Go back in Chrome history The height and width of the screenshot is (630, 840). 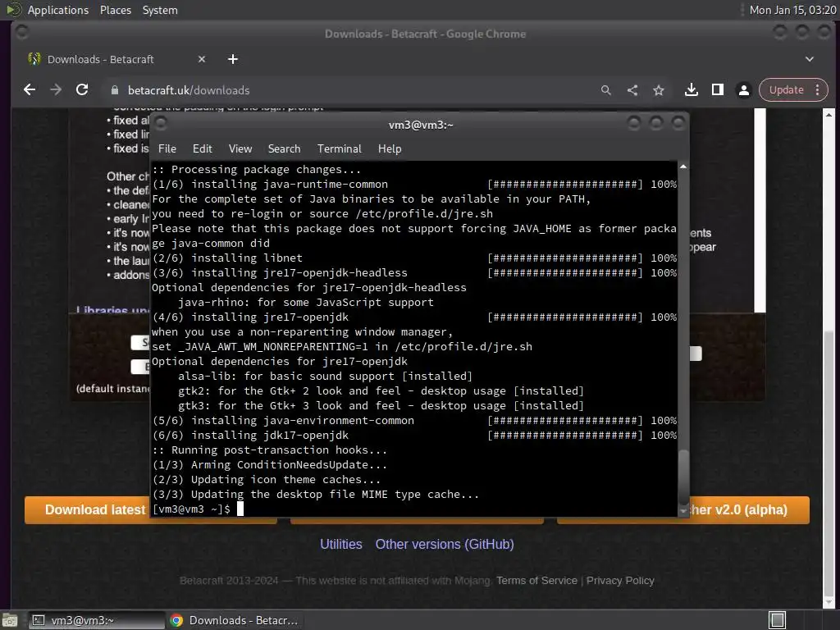click(30, 90)
